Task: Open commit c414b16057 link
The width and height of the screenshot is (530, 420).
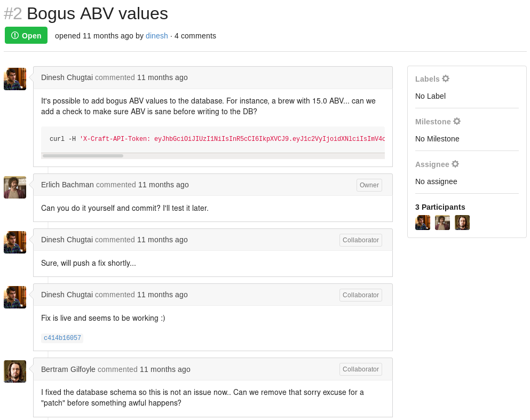Action: (x=62, y=338)
